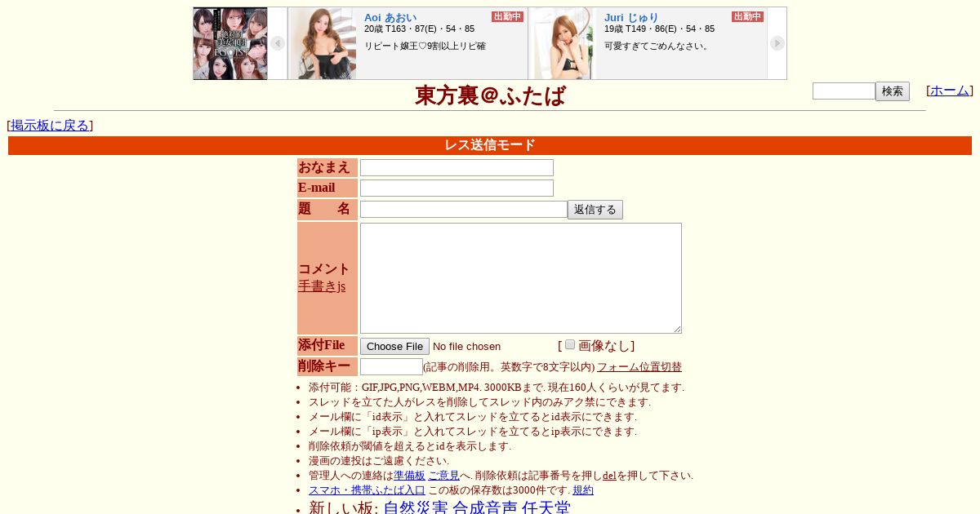Focus the 削除キー delete key field

(391, 367)
